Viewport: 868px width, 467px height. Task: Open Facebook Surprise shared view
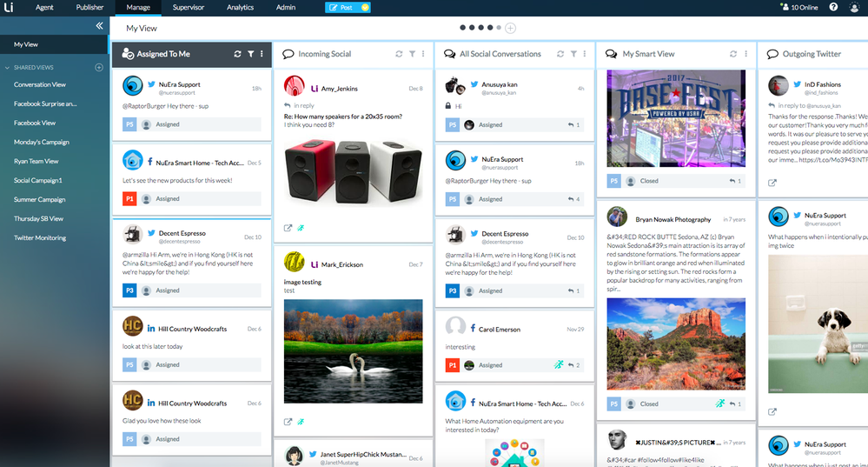(x=45, y=103)
